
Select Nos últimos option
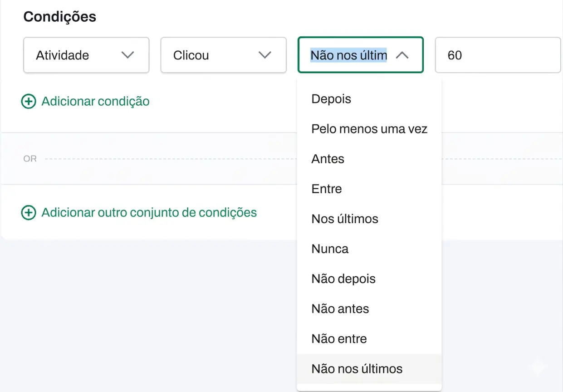345,219
